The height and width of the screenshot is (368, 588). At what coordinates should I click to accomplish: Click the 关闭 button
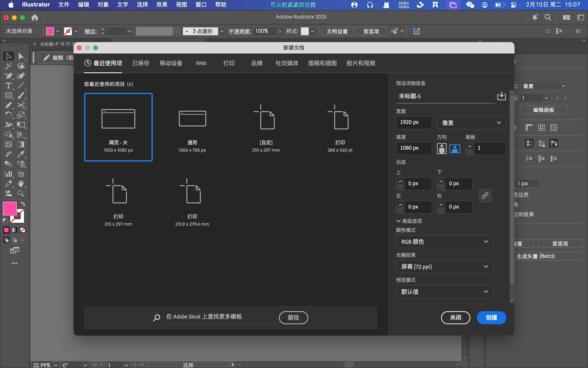[x=455, y=317]
